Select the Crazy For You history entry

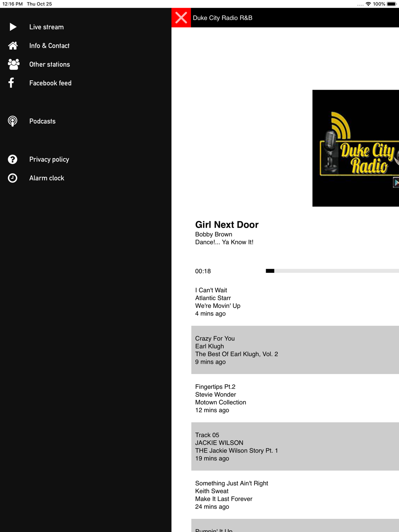[295, 350]
